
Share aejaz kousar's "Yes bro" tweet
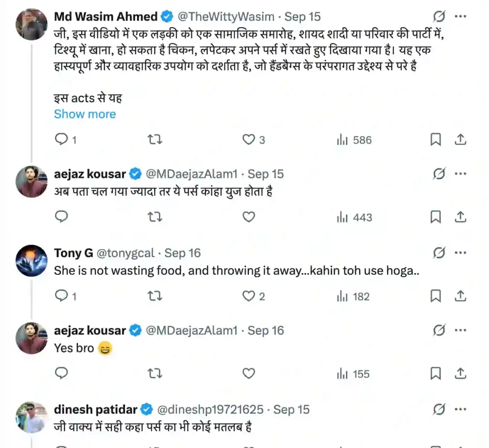coord(460,374)
